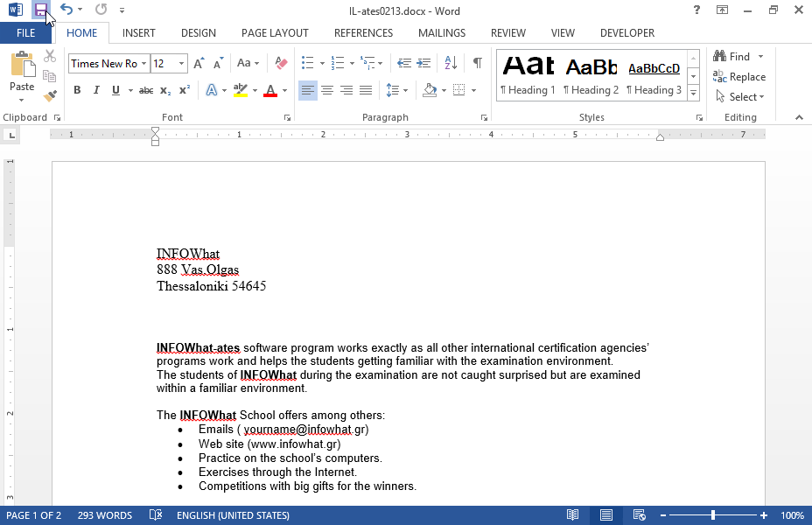
Task: Clear all formatting with eraser icon
Action: pyautogui.click(x=281, y=63)
